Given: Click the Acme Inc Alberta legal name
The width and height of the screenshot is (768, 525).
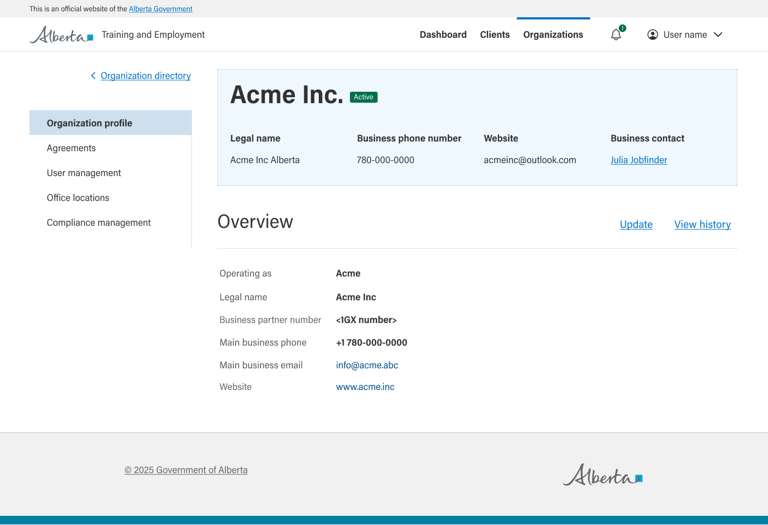Looking at the screenshot, I should point(265,160).
